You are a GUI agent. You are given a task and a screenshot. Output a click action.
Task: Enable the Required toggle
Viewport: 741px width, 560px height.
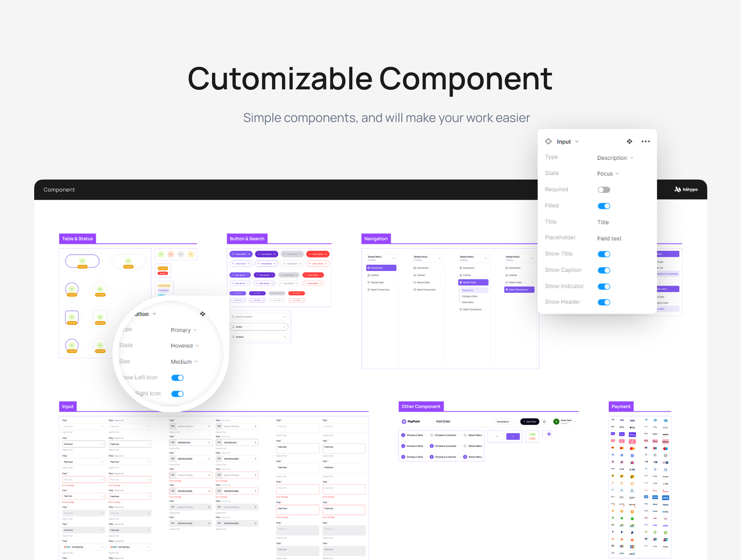coord(604,190)
